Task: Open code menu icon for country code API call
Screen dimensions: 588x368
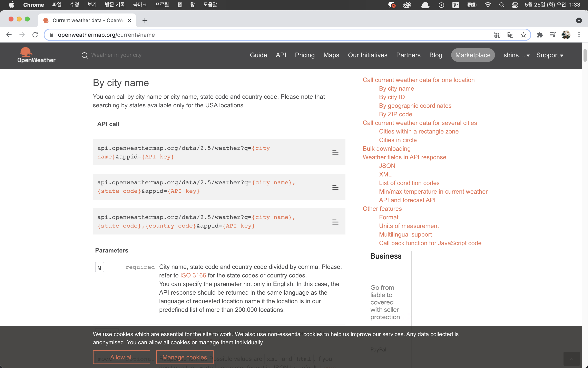Action: pyautogui.click(x=335, y=222)
